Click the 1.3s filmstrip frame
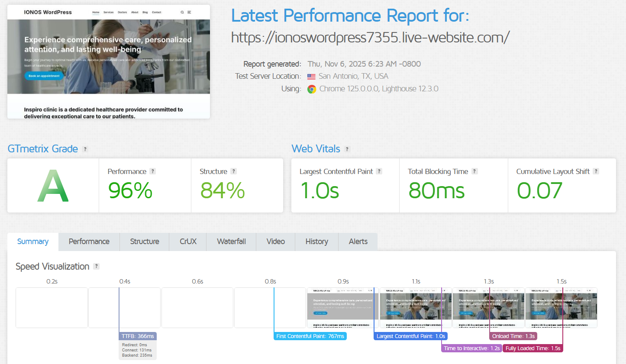626x364 pixels. pyautogui.click(x=488, y=308)
